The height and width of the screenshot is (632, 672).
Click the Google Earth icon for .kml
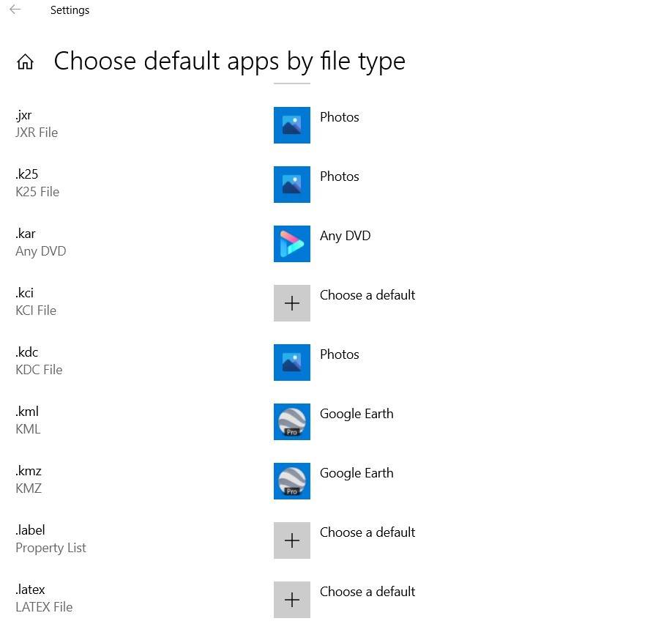(291, 421)
